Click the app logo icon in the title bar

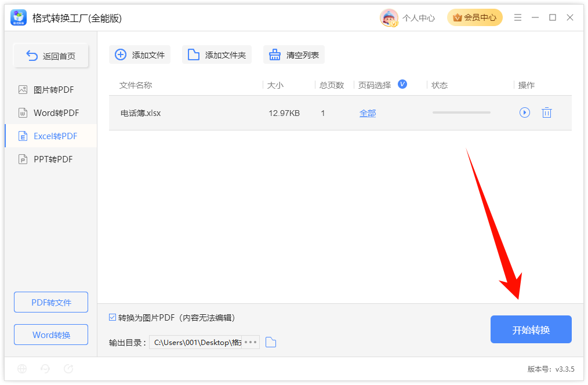(18, 17)
